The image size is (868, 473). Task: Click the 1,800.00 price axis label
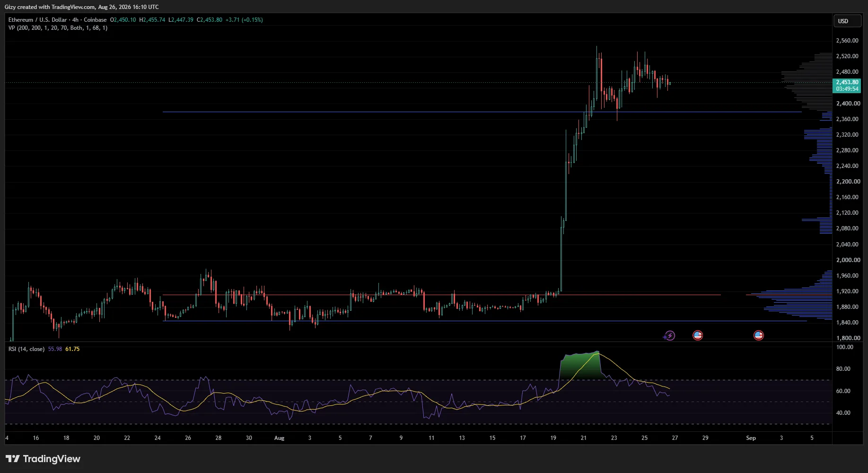click(x=848, y=338)
